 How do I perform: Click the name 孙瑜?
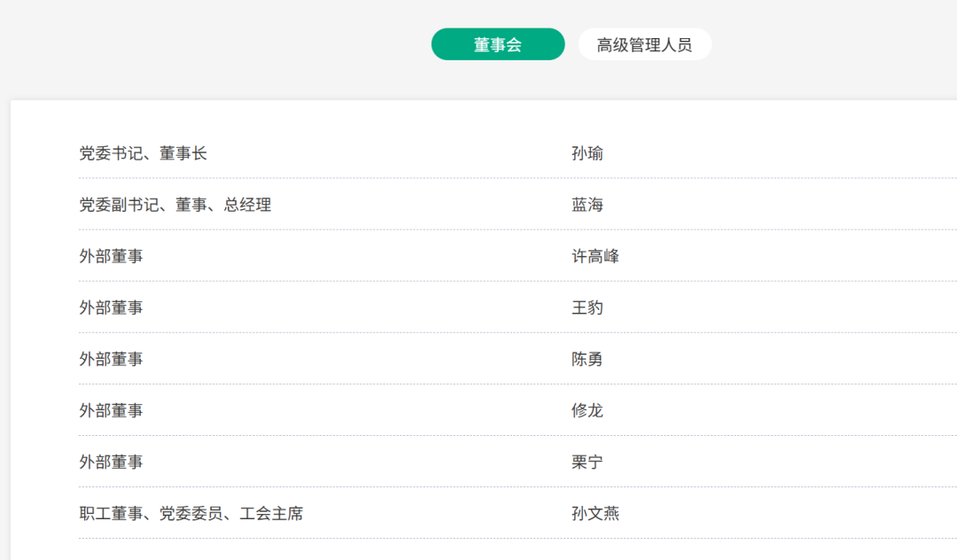[x=587, y=153]
